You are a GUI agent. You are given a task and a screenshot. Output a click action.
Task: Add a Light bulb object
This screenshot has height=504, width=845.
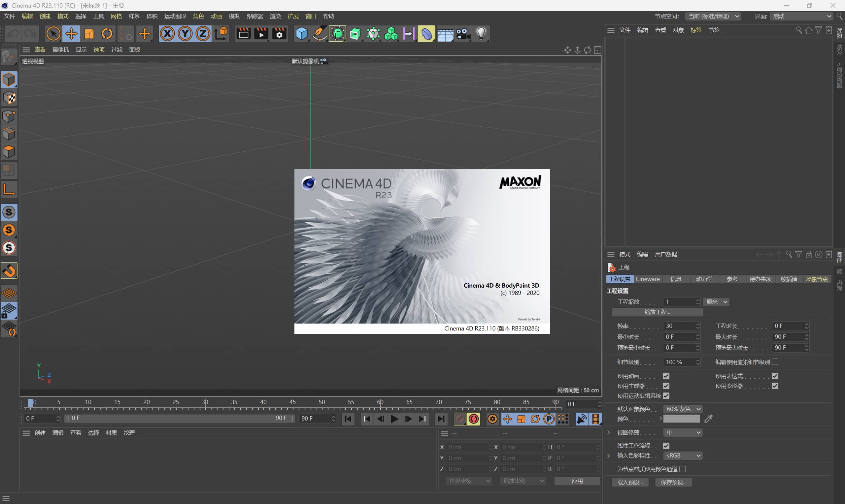481,34
